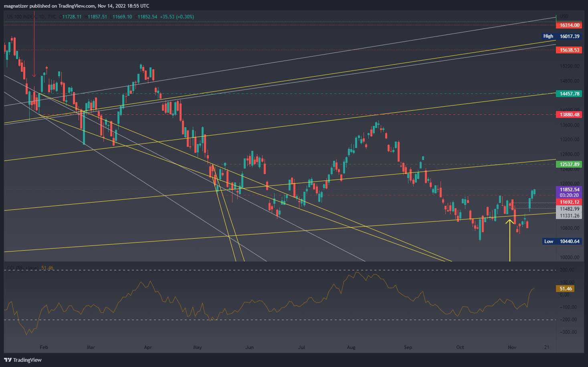Image resolution: width=588 pixels, height=367 pixels.
Task: Click the Aug label on the time axis
Action: tap(351, 347)
